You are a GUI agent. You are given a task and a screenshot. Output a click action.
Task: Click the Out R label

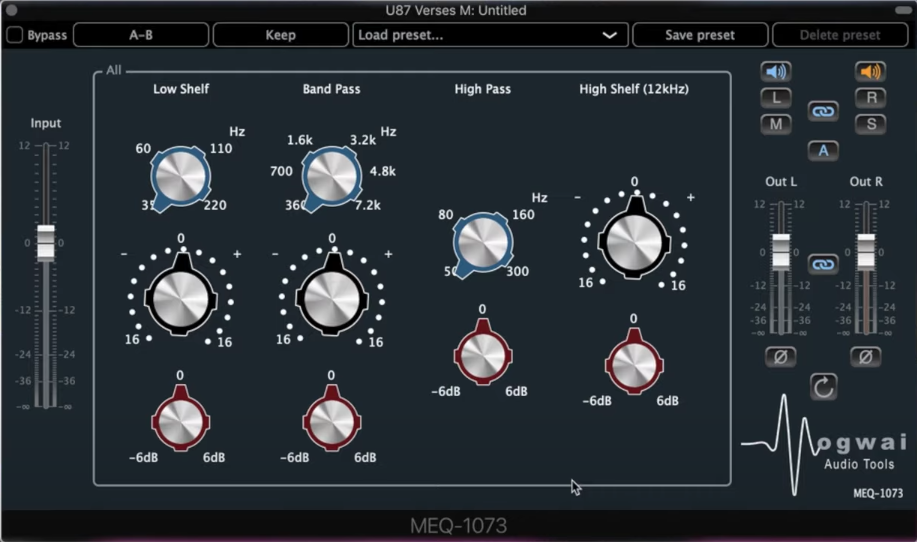pos(866,182)
